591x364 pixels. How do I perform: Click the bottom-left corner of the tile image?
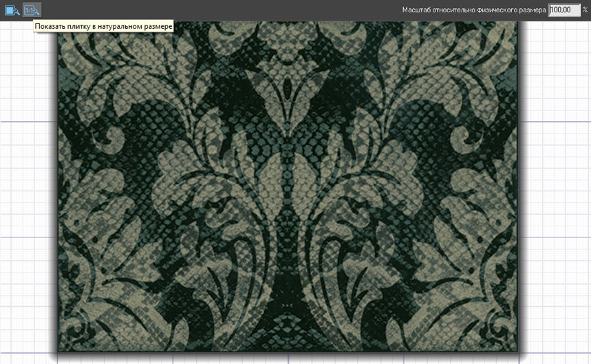[x=58, y=351]
